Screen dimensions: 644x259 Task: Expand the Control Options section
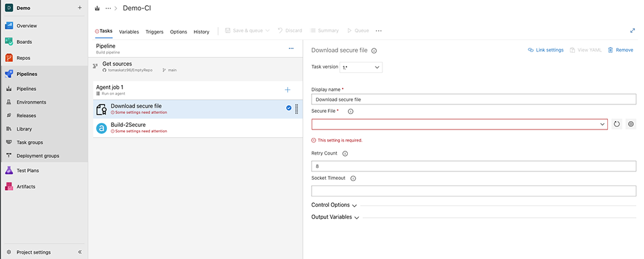[334, 205]
